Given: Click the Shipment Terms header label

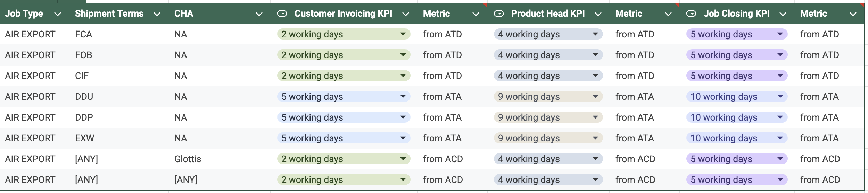Looking at the screenshot, I should (x=109, y=14).
